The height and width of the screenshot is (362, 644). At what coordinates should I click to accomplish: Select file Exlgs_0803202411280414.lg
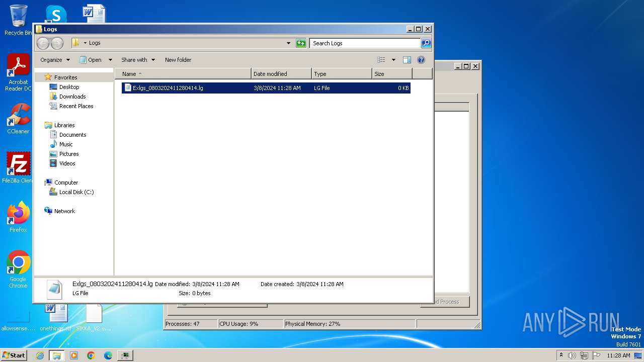coord(266,88)
